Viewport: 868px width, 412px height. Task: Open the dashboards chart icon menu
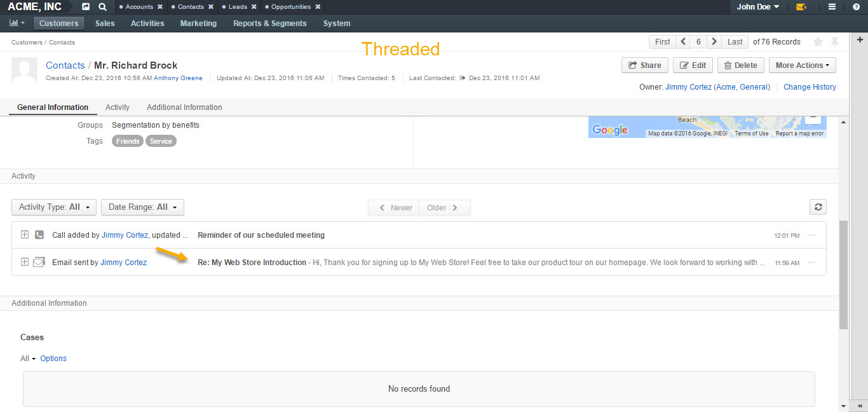point(17,24)
